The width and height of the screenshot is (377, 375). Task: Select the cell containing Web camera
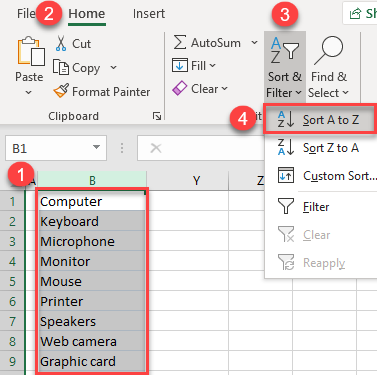pyautogui.click(x=92, y=341)
